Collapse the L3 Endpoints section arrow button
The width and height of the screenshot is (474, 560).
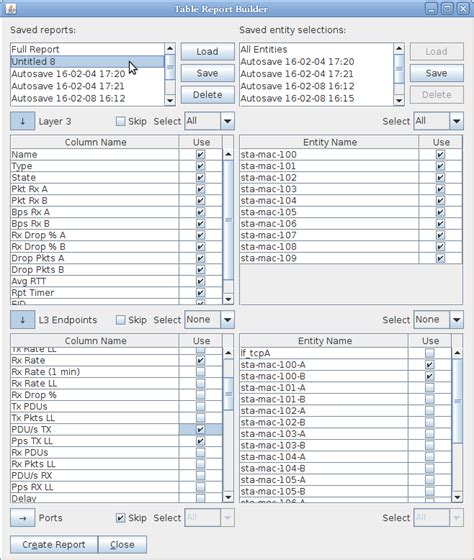[x=23, y=320]
